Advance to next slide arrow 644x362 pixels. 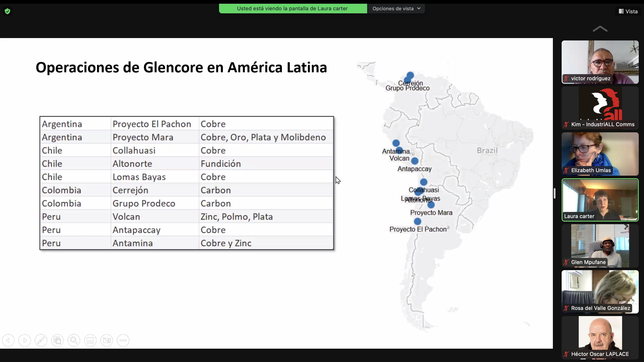pos(25,340)
